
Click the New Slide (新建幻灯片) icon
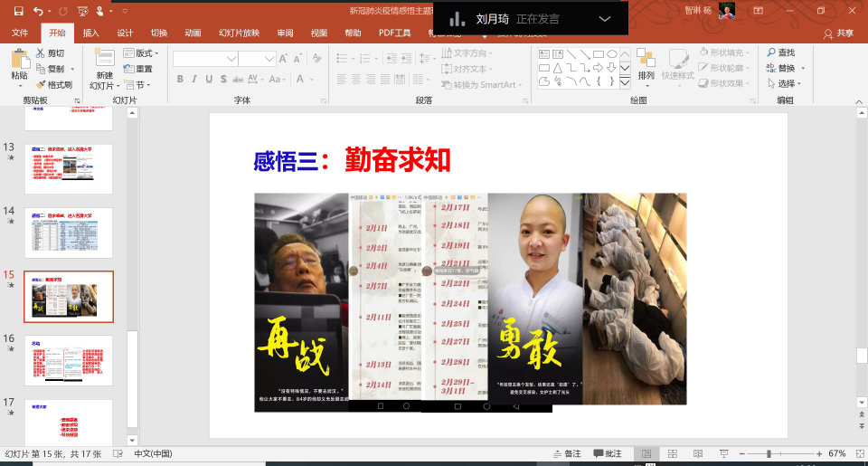(104, 58)
